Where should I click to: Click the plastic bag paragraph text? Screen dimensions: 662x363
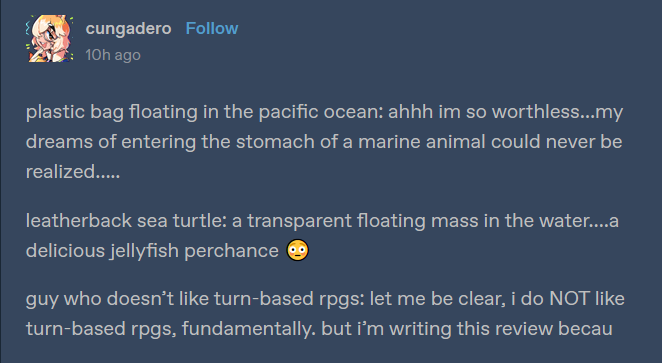tap(324, 141)
